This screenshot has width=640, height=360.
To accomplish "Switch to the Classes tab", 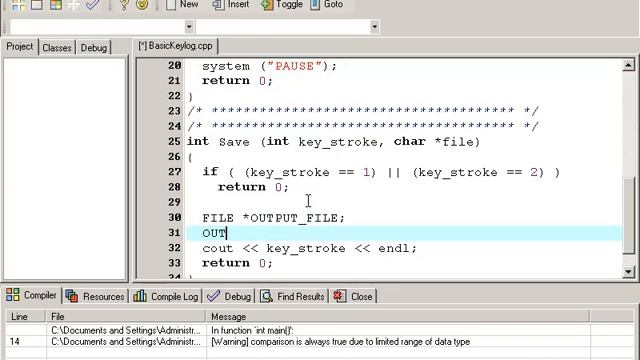I will 57,48.
